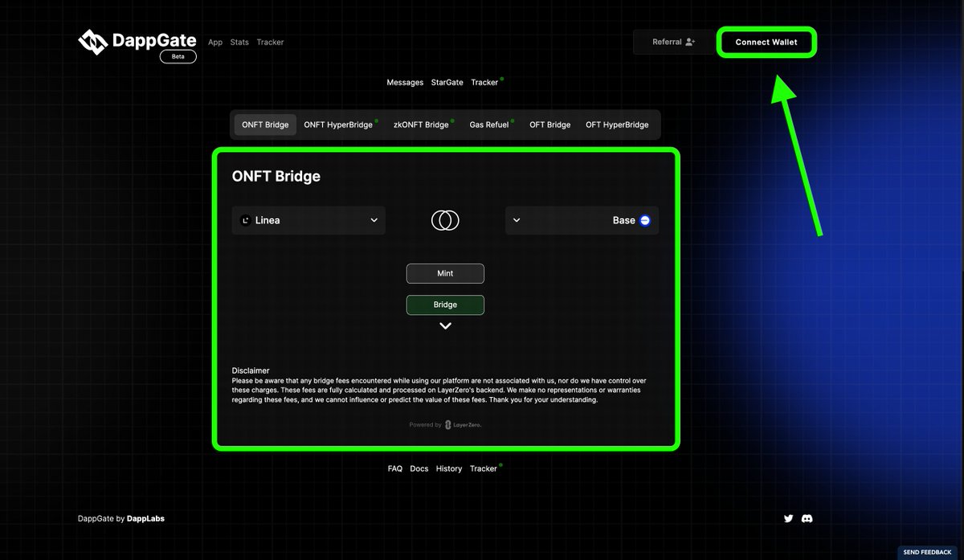Open the Docs link below the panel
The width and height of the screenshot is (964, 560).
coord(419,468)
